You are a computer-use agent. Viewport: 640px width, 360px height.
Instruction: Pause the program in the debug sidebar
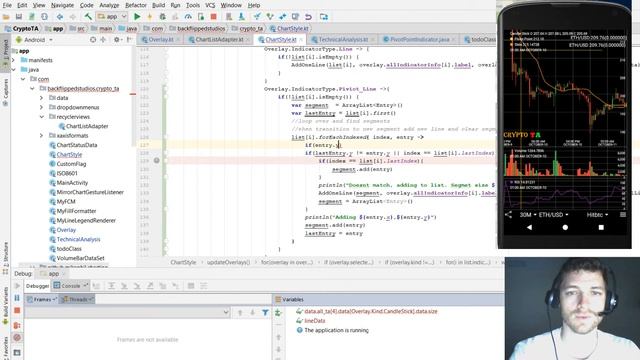[17, 298]
